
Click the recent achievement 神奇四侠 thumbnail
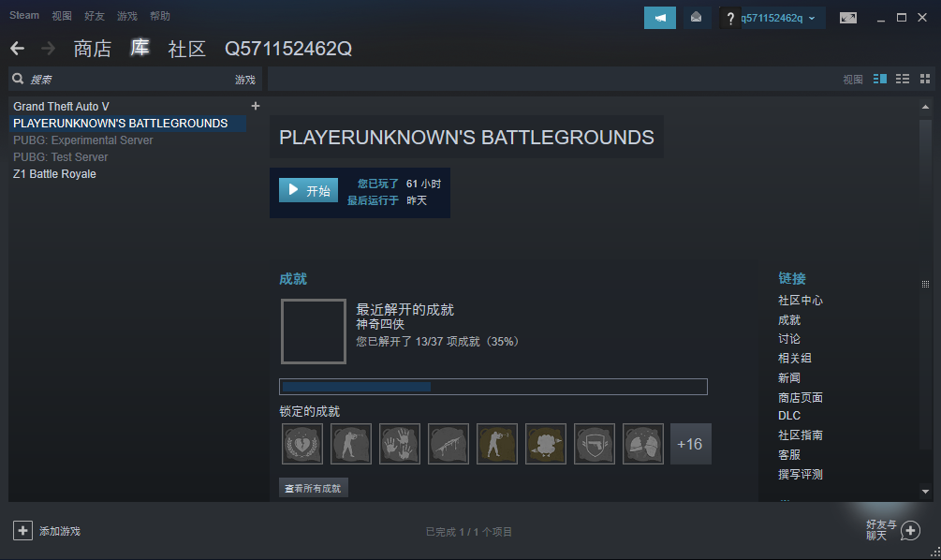coord(314,332)
